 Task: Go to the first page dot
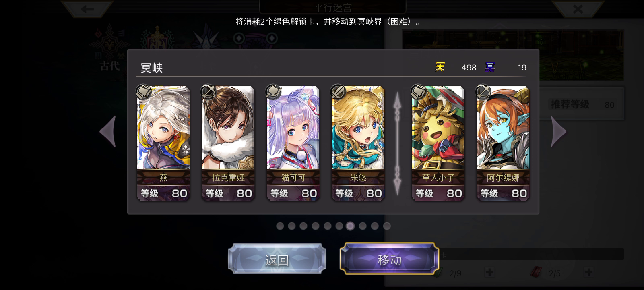(280, 226)
